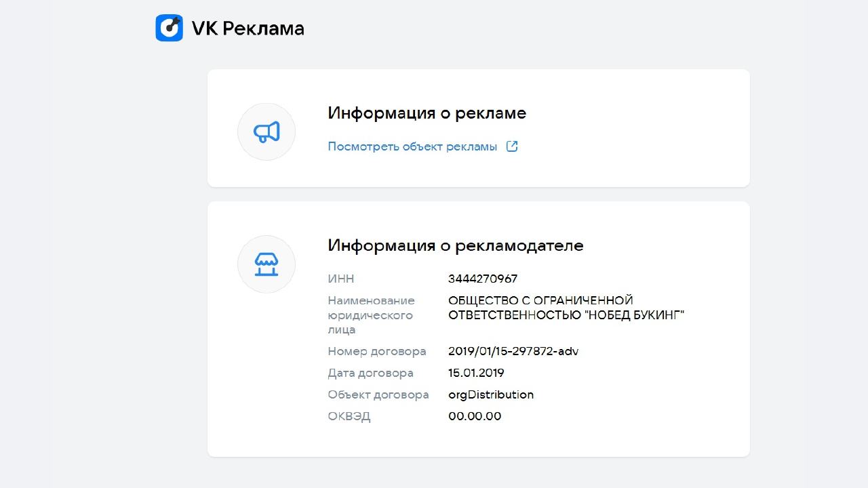
Task: Click the ОКВЭД value 00.00.00
Action: 475,416
